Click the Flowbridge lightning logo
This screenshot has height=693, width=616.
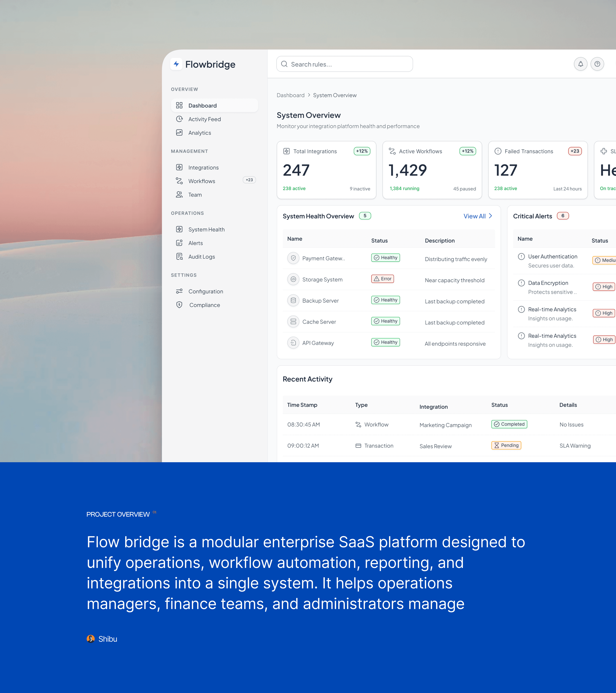point(176,64)
